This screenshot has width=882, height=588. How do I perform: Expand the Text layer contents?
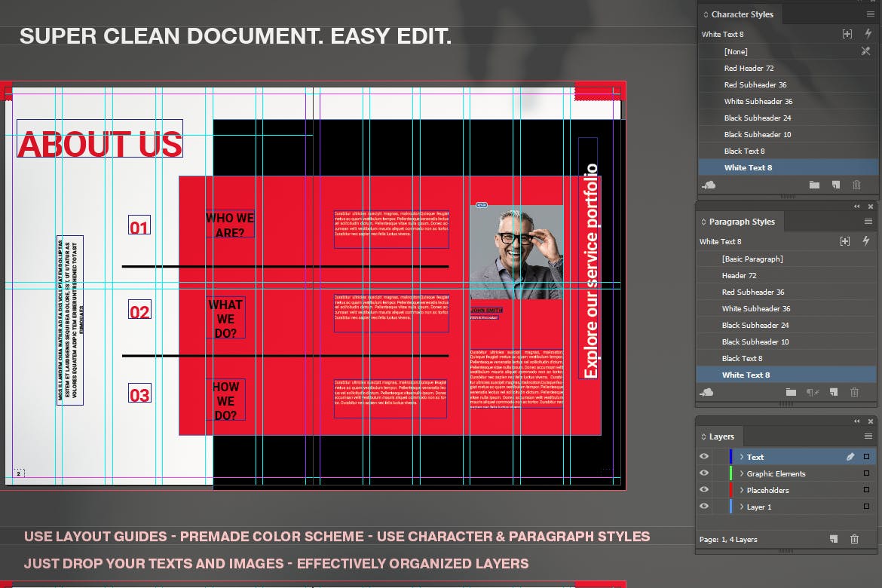click(x=741, y=457)
